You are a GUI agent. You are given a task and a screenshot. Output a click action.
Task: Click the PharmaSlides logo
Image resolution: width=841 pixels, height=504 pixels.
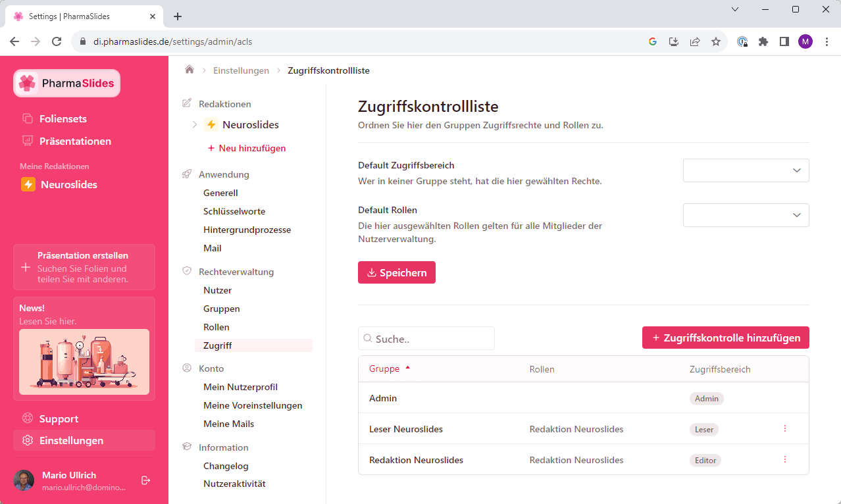(67, 84)
